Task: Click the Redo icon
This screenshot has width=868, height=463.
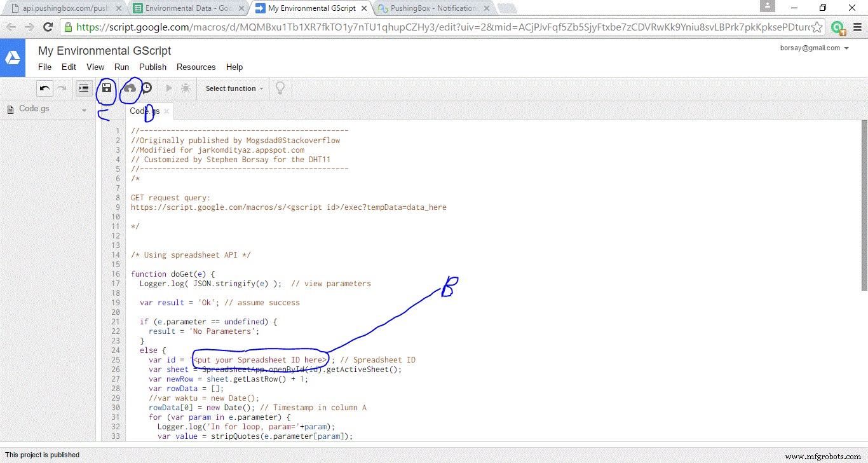Action: [x=62, y=88]
